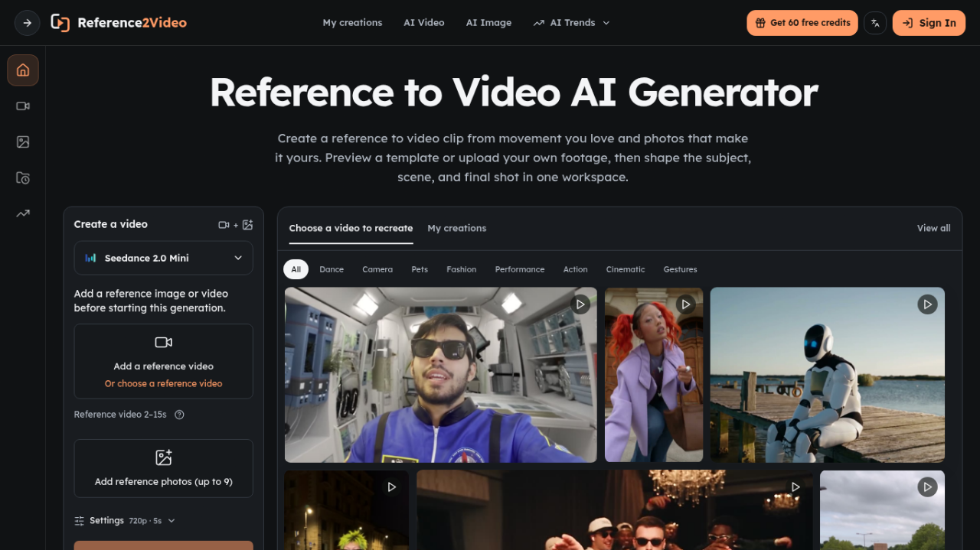
Task: Switch to Choose a video to recreate tab
Action: pyautogui.click(x=351, y=228)
